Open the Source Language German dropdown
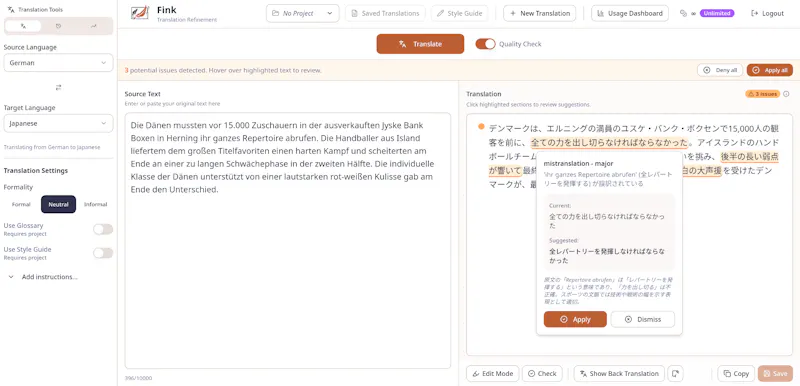Image resolution: width=800 pixels, height=386 pixels. pos(58,63)
